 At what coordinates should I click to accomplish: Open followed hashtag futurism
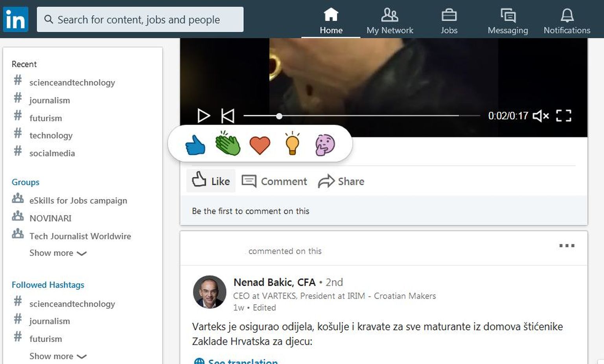[x=46, y=339]
